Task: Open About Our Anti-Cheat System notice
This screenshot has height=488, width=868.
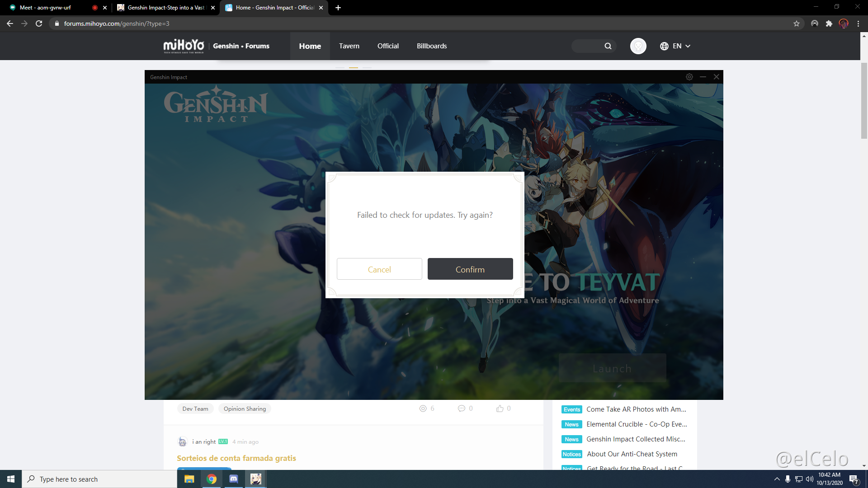Action: click(x=632, y=454)
